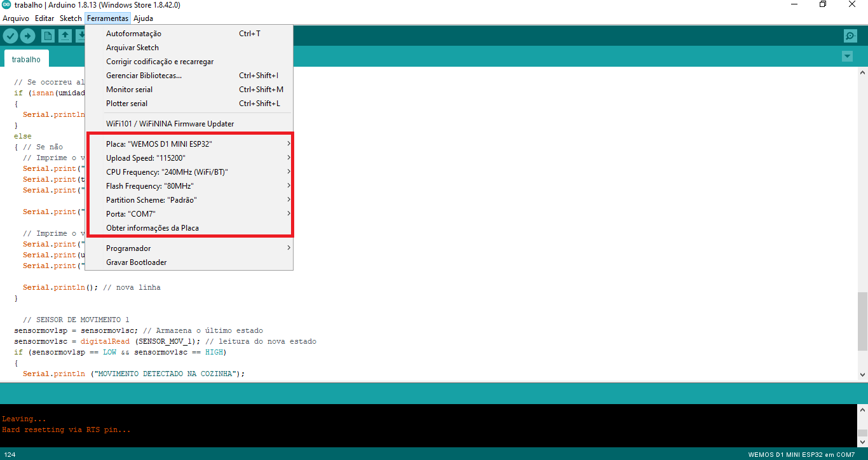The height and width of the screenshot is (460, 868).
Task: Open Gerenciar Bibliotecas entry
Action: click(x=189, y=76)
